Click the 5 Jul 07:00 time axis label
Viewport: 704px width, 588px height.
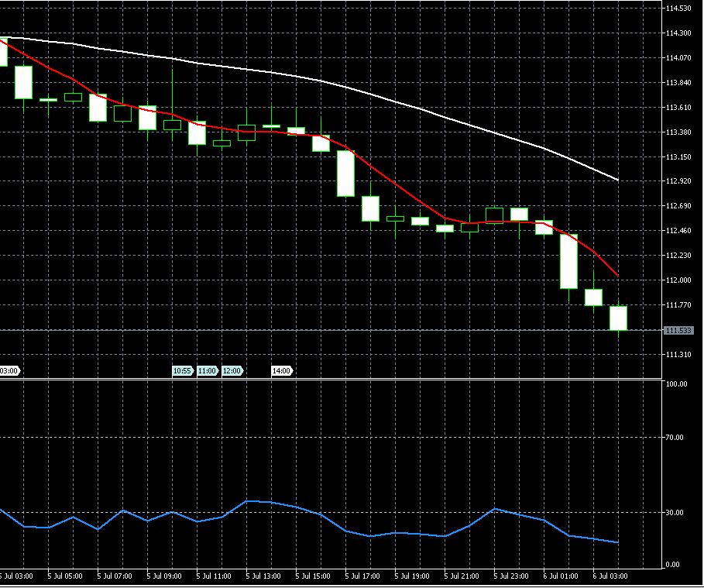(x=115, y=576)
